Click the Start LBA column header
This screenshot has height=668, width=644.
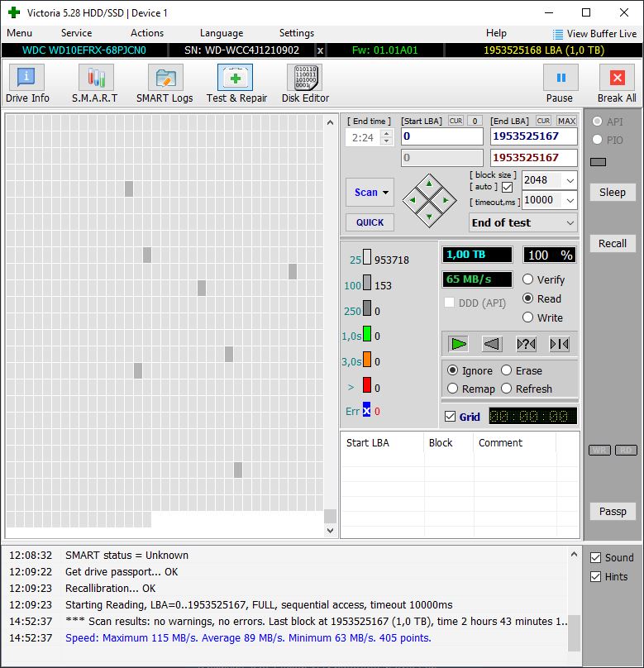tap(382, 443)
